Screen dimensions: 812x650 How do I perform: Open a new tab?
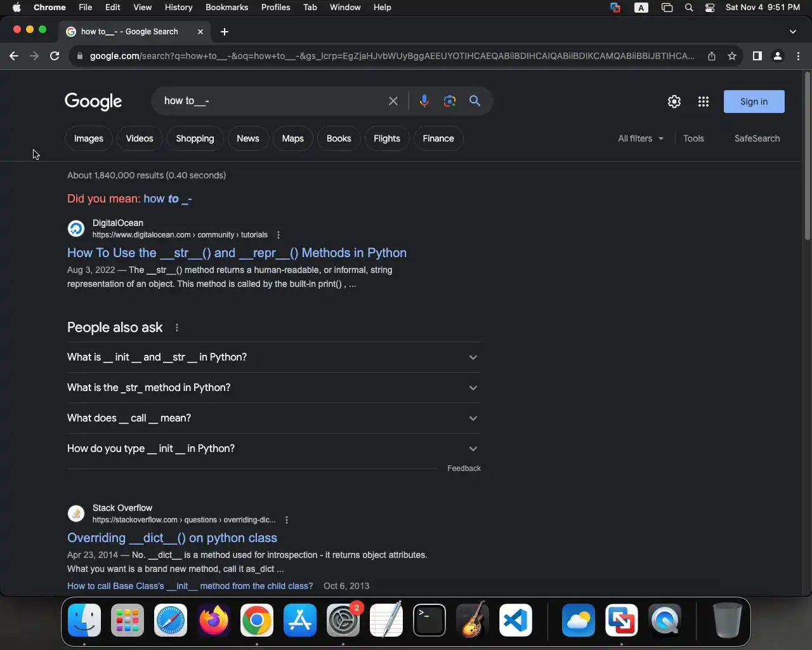tap(225, 32)
